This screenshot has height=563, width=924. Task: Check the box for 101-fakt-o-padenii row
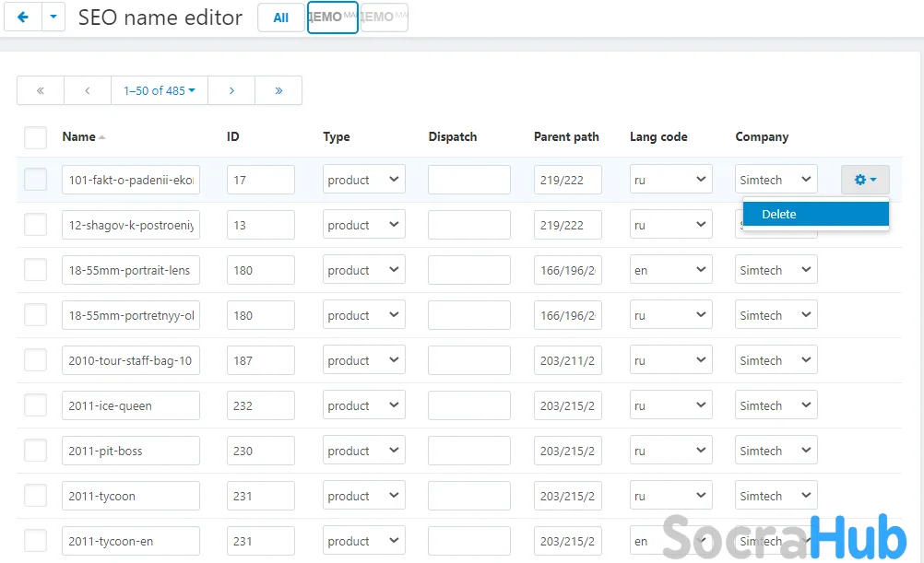click(35, 180)
